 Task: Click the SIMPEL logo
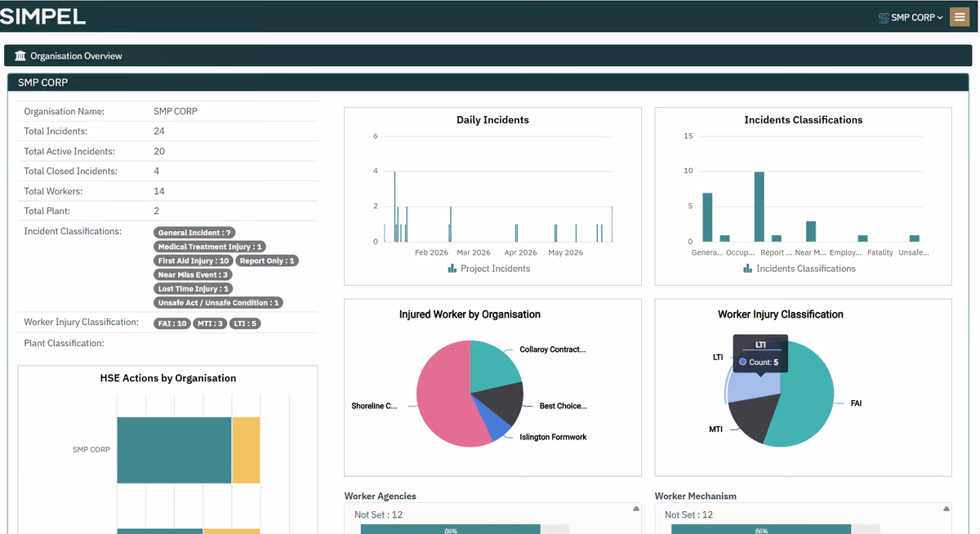(42, 16)
